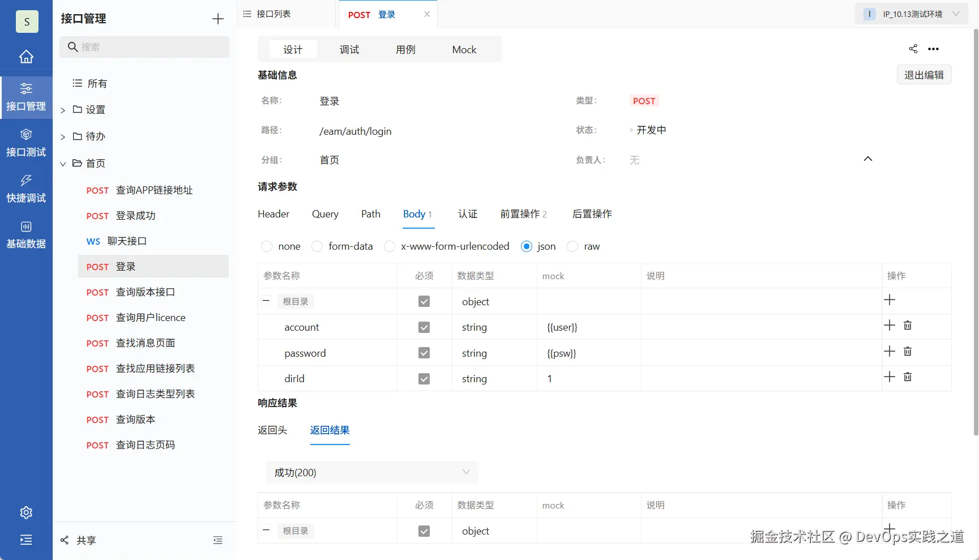The image size is (979, 560).
Task: Open settings gear at sidebar bottom
Action: click(x=26, y=512)
